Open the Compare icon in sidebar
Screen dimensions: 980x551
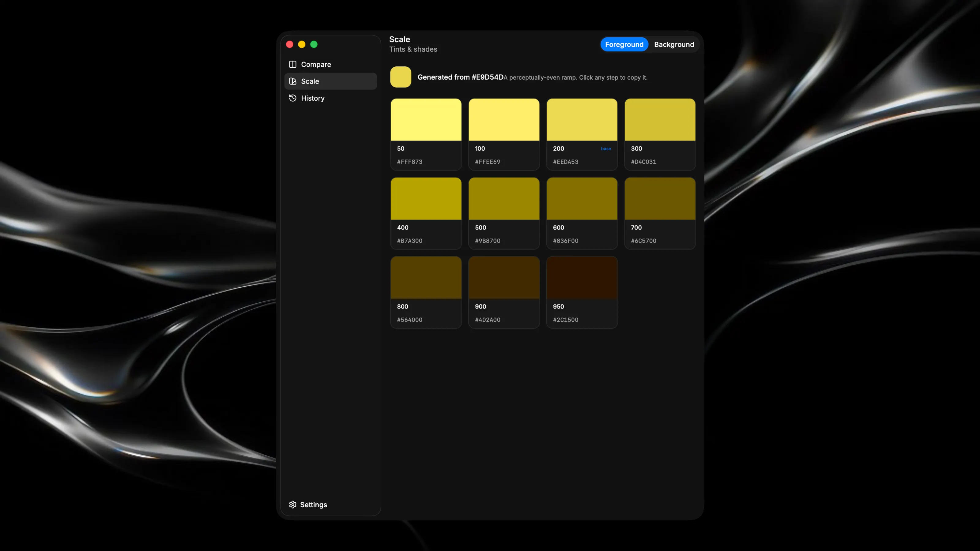292,64
